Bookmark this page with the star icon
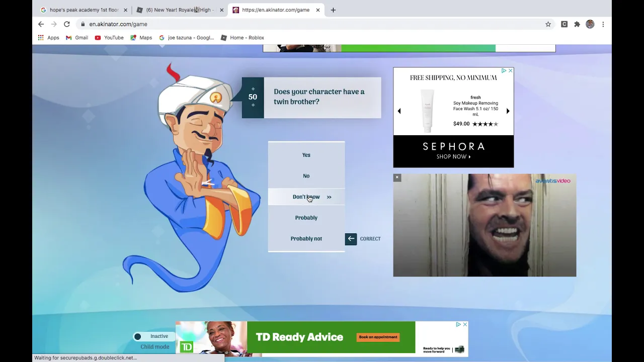This screenshot has width=644, height=362. point(548,24)
